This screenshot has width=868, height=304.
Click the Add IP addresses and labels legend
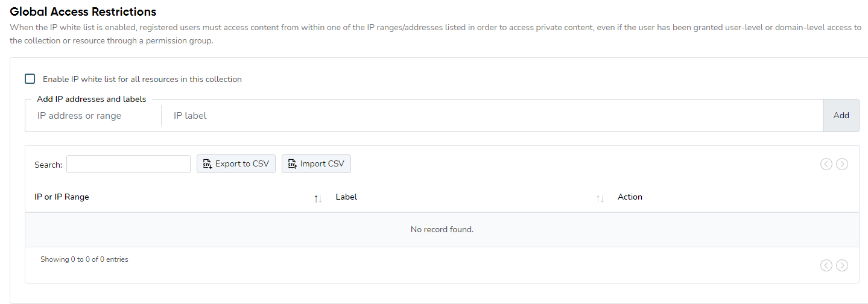coord(92,100)
